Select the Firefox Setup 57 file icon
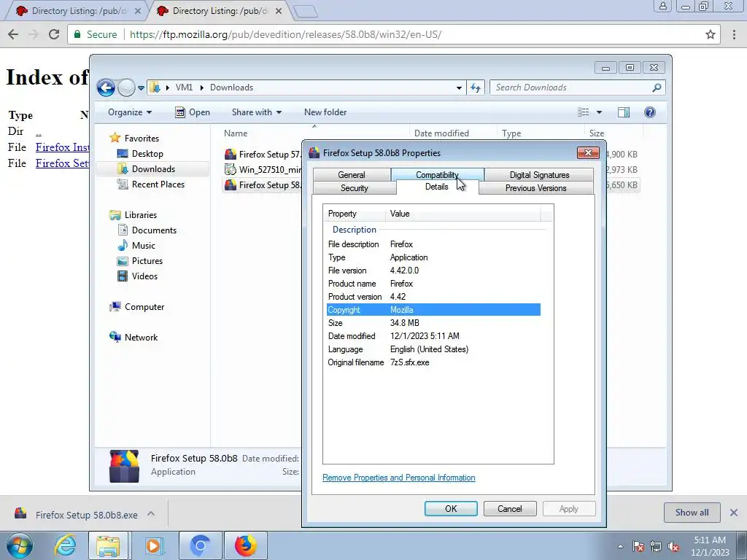This screenshot has height=560, width=747. click(231, 155)
